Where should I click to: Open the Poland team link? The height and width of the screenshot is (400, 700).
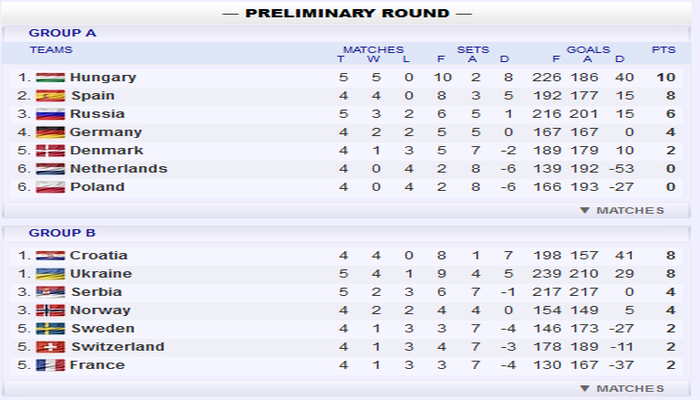[x=97, y=186]
